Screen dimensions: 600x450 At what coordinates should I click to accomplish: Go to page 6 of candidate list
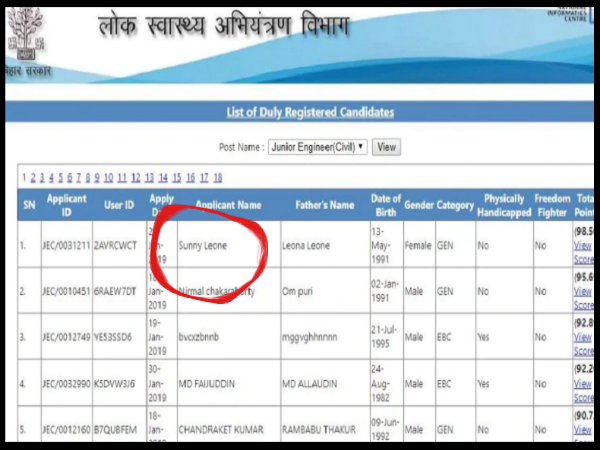point(70,178)
